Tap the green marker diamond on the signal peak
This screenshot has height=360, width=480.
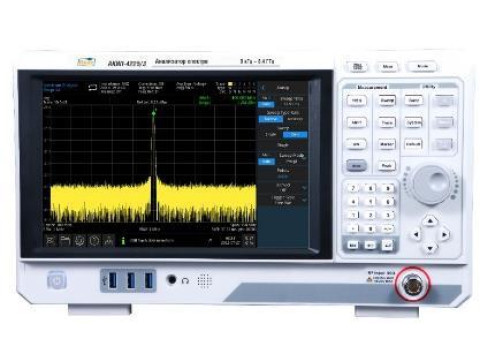[154, 114]
